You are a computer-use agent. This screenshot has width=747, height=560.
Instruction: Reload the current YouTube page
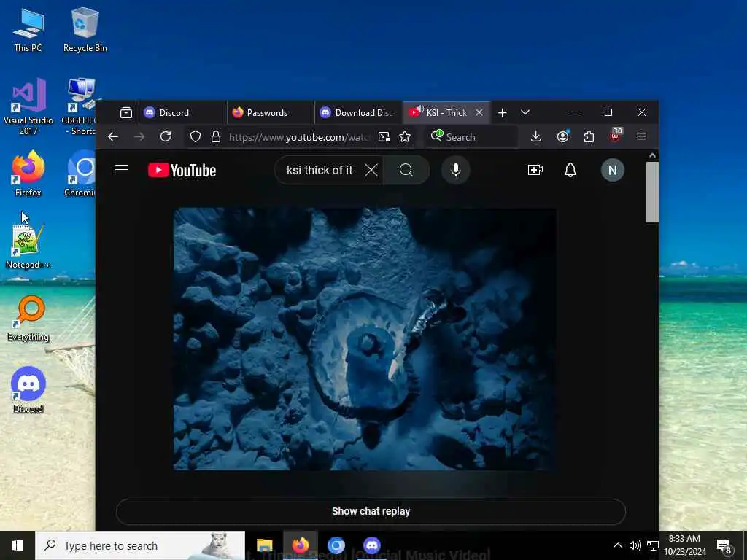pos(166,137)
